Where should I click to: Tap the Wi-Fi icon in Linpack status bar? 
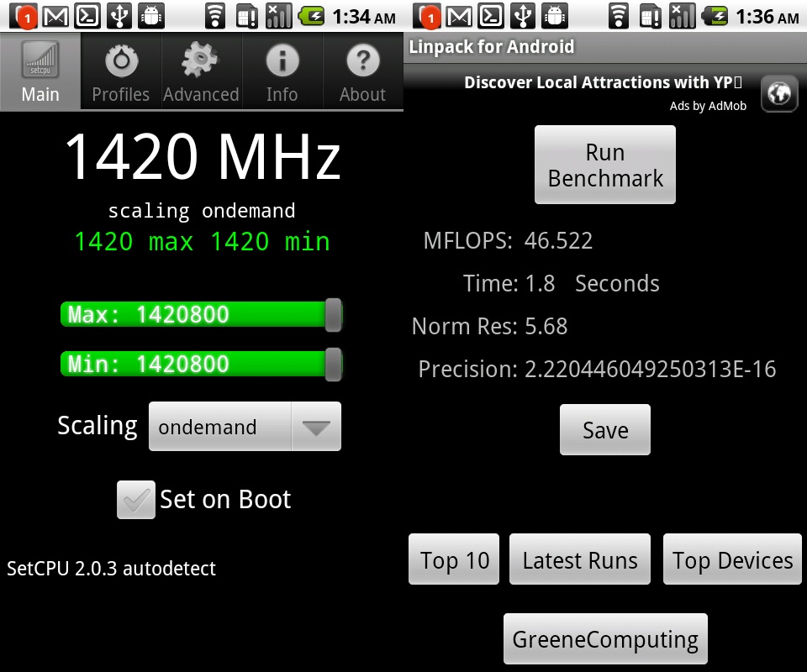(x=619, y=17)
